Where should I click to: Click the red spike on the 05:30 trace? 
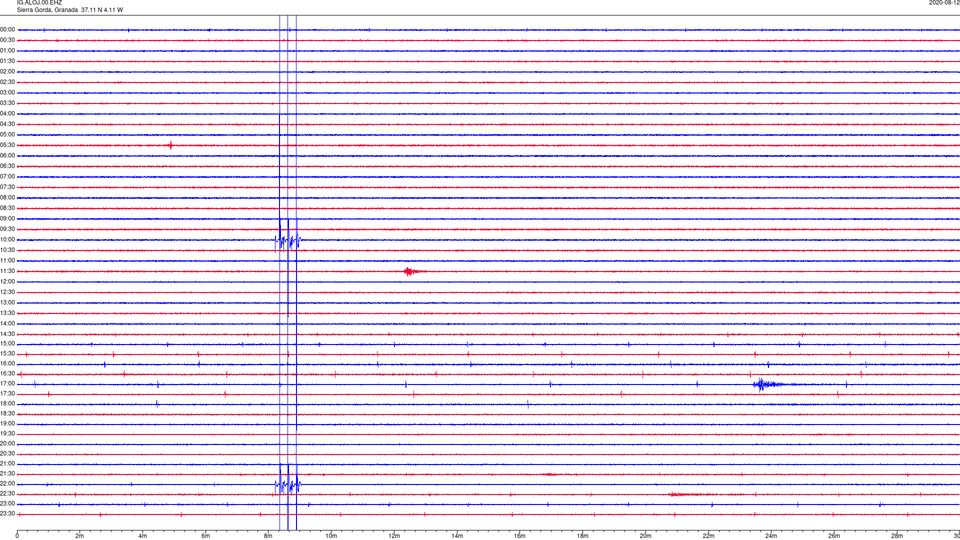(171, 145)
